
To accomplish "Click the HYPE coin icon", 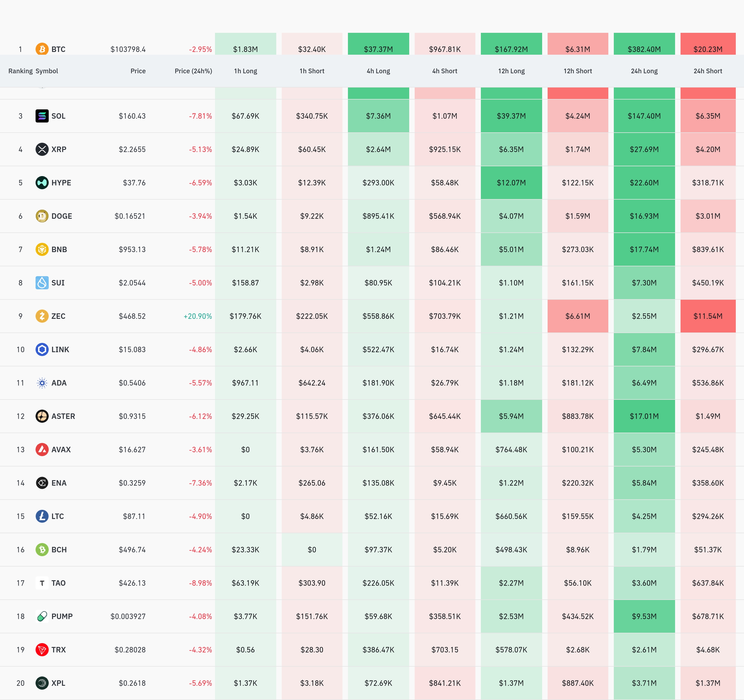I will click(42, 183).
